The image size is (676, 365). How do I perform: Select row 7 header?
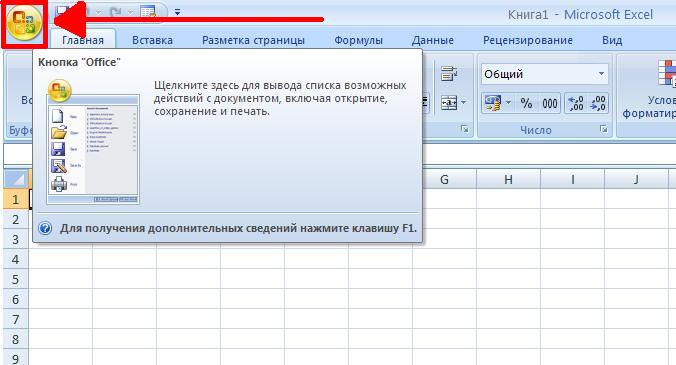pos(16,319)
